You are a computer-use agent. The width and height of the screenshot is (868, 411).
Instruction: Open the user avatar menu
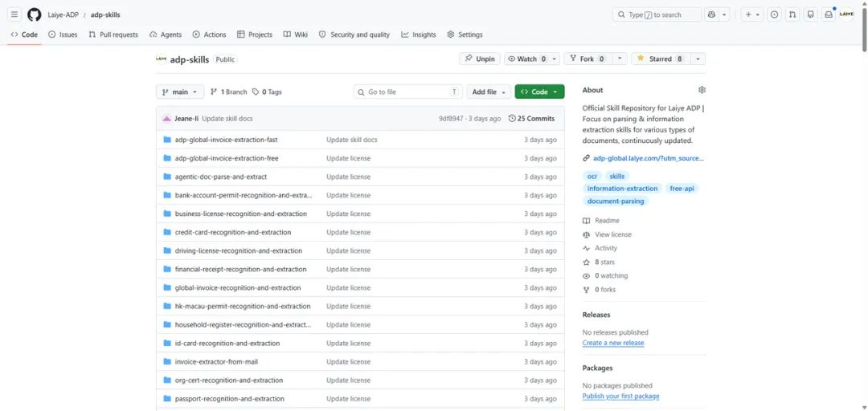pyautogui.click(x=846, y=14)
